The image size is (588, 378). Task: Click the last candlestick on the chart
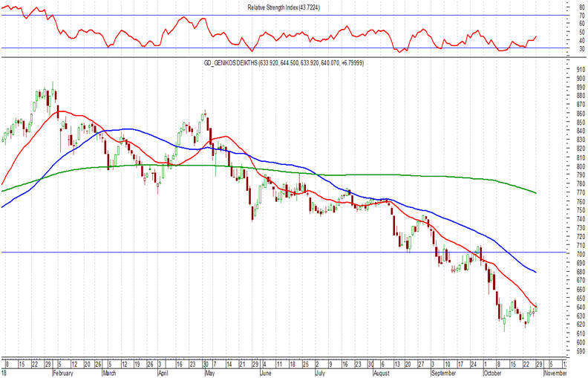tap(536, 307)
